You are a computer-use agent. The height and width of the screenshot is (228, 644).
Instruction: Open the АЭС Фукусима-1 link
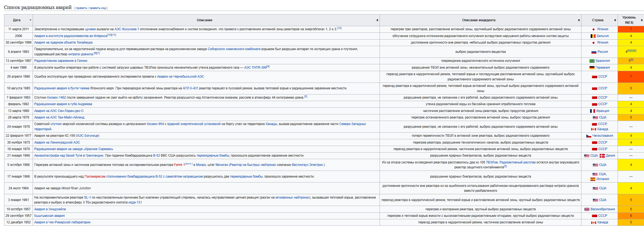(127, 29)
